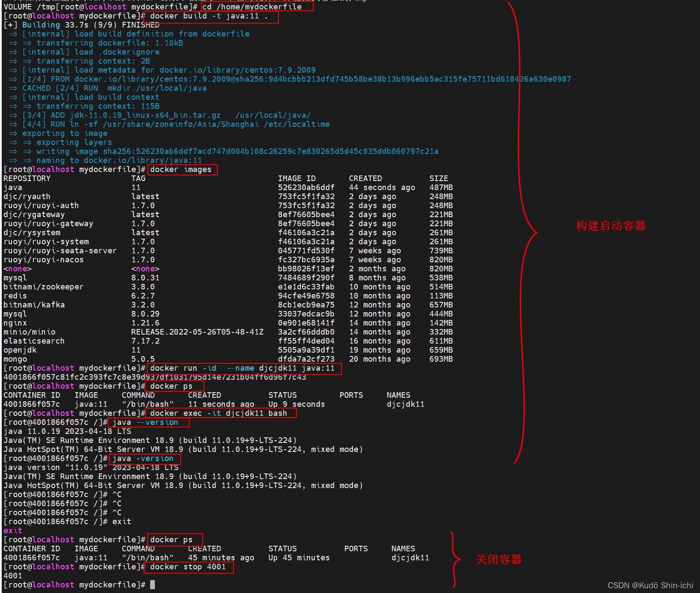This screenshot has height=593, width=700.
Task: Click the REPOSITORY column header
Action: coord(27,178)
